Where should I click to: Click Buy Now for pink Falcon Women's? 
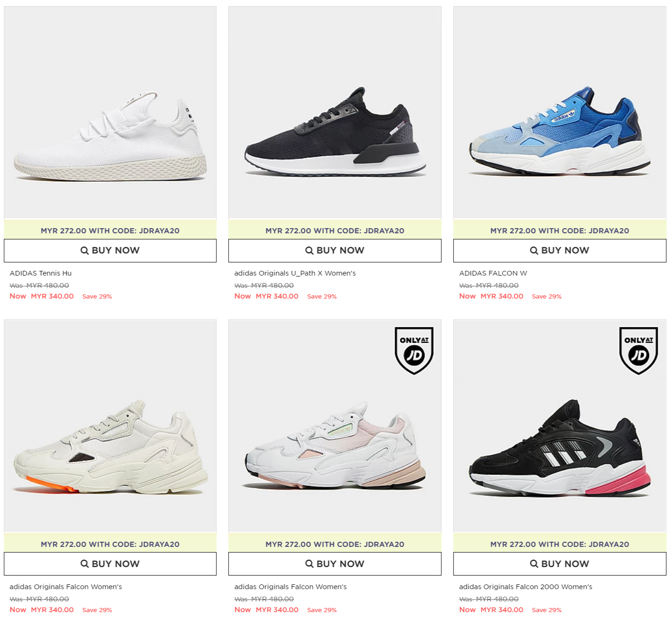tap(335, 564)
